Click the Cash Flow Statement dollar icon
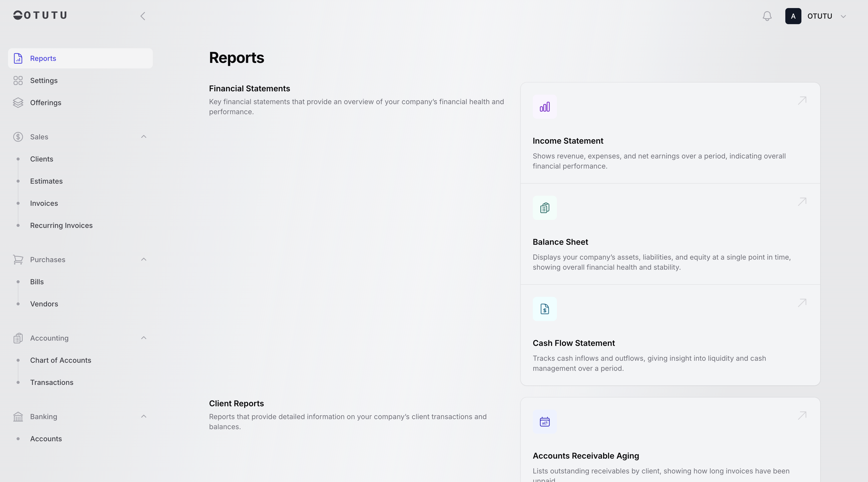 pyautogui.click(x=545, y=309)
